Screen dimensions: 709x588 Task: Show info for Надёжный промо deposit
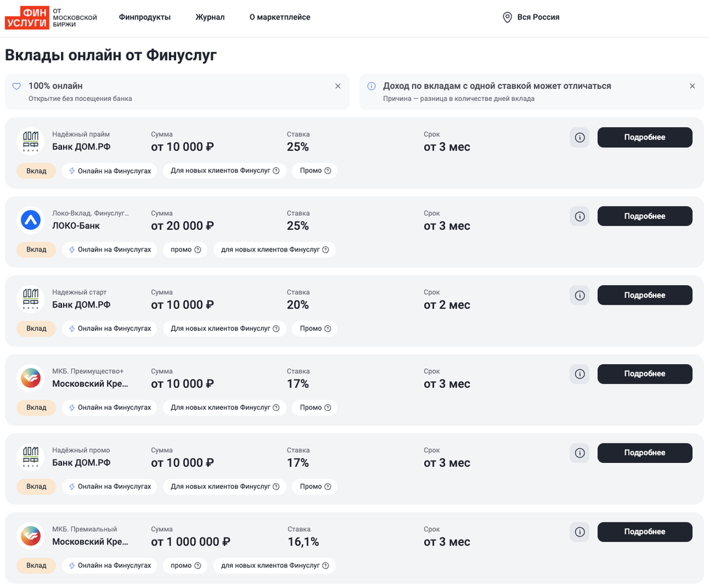coord(580,453)
